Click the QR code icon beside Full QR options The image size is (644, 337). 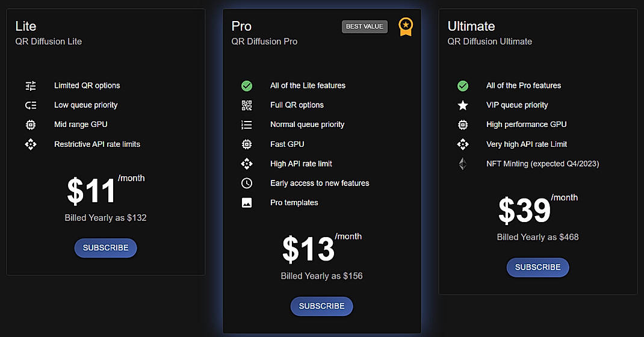247,105
